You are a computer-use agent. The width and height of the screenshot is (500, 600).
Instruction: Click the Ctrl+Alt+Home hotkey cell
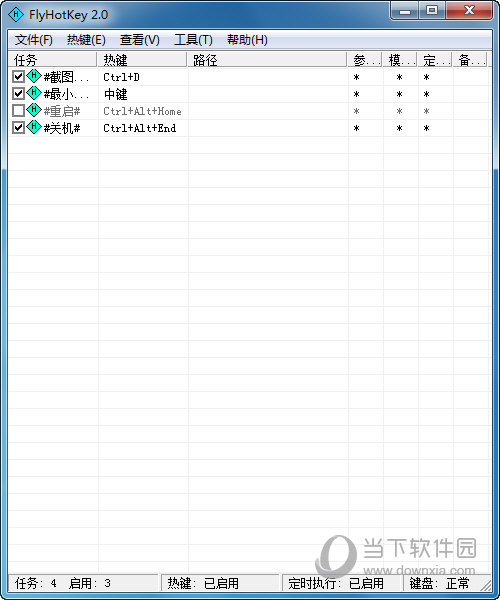coord(142,111)
